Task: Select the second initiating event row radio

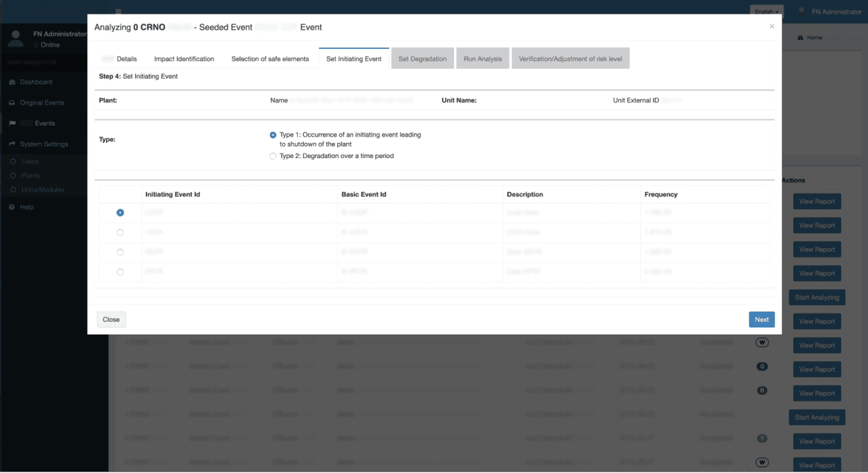Action: point(120,232)
